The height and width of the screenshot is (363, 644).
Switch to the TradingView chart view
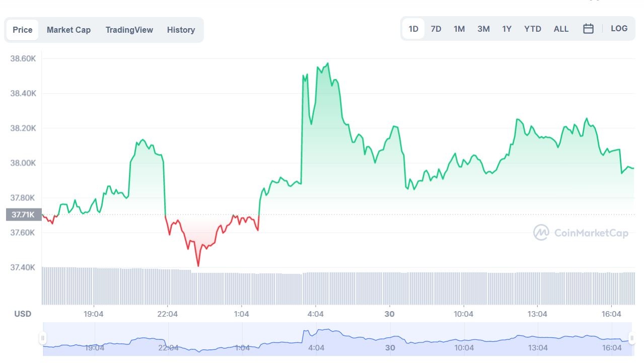coord(129,30)
